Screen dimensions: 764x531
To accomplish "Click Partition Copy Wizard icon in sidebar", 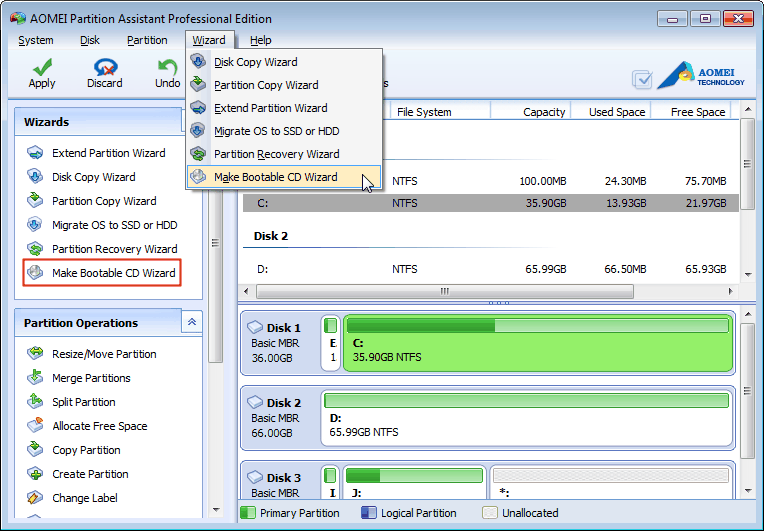I will pos(35,201).
